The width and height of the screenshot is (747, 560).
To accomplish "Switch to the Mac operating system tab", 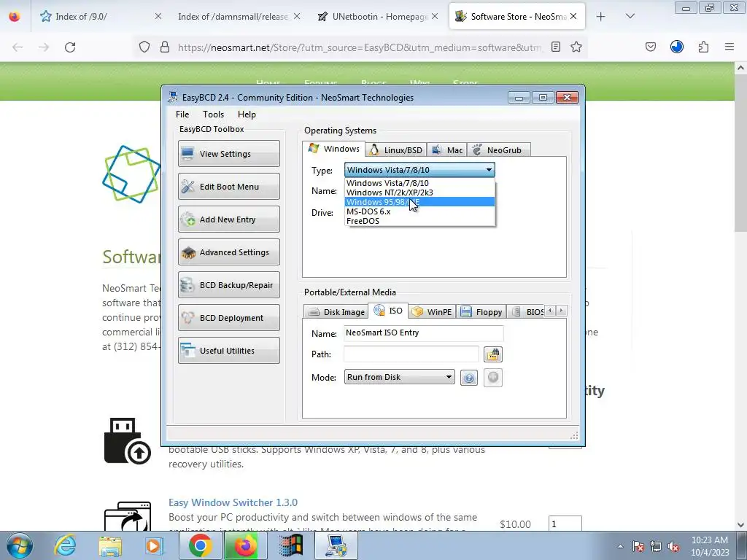I will point(447,150).
